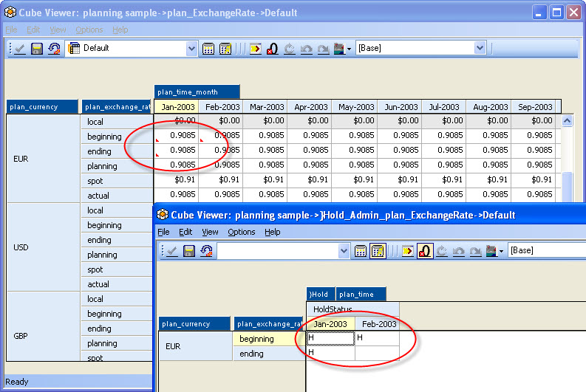Screen dimensions: 586x392
Task: Open Options menu in plan_ExchangeRate window
Action: (89, 30)
